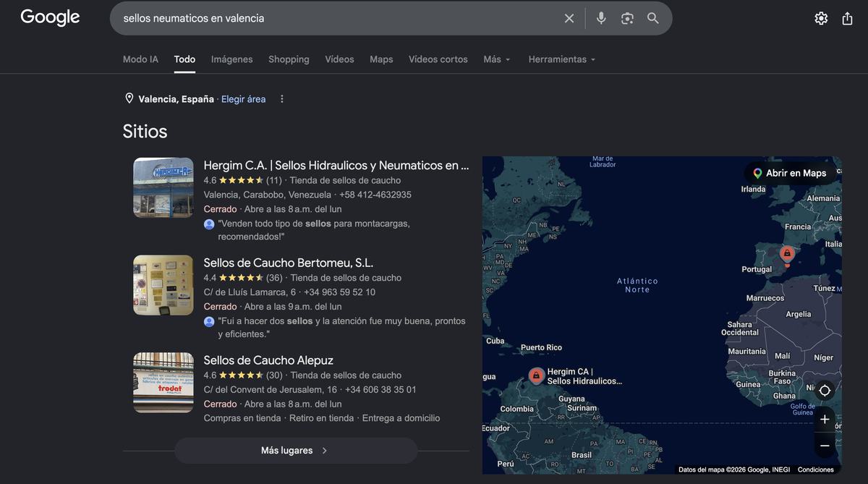This screenshot has width=868, height=484.
Task: Click Abrir en Maps button
Action: point(789,173)
